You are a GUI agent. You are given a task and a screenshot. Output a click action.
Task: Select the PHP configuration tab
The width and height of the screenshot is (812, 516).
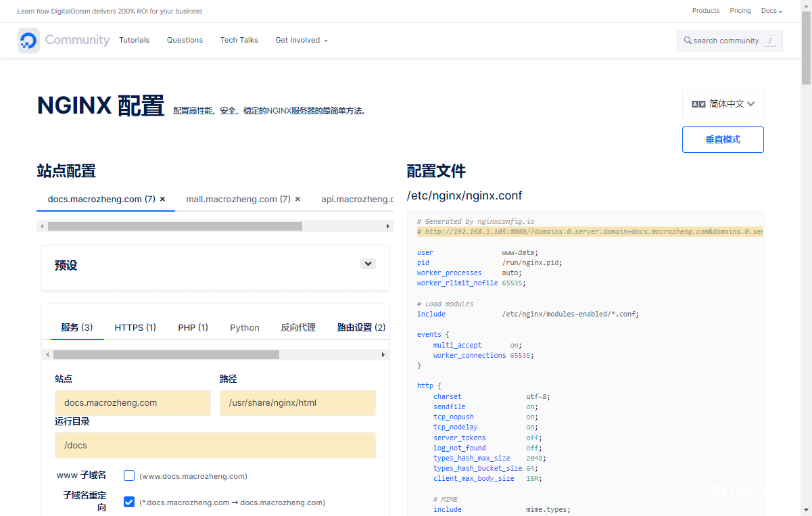(x=193, y=327)
